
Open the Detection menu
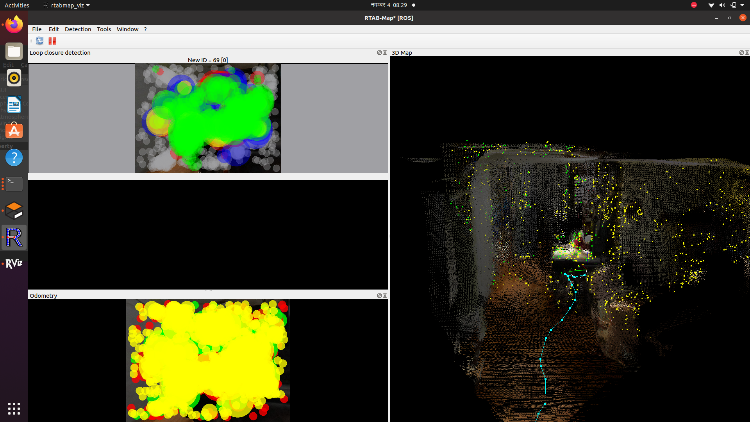tap(77, 29)
